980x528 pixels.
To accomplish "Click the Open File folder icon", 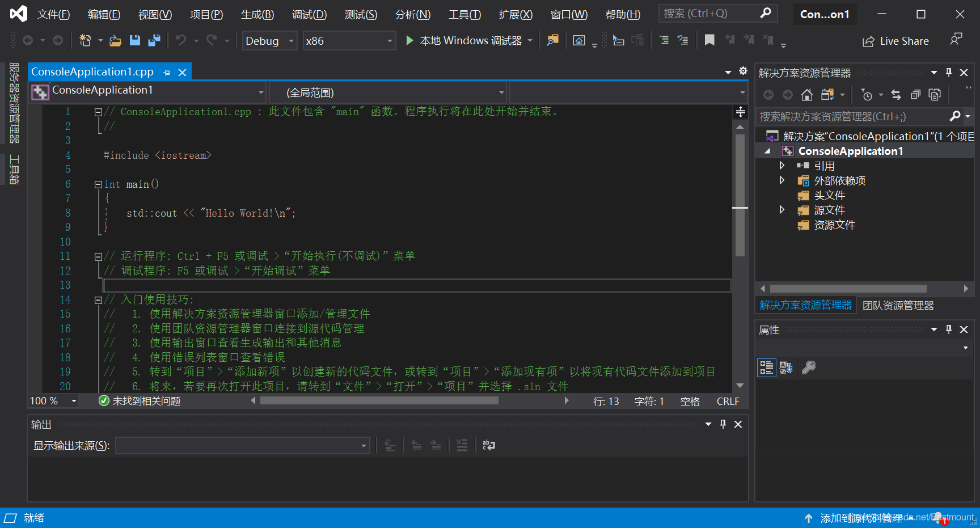I will coord(115,40).
